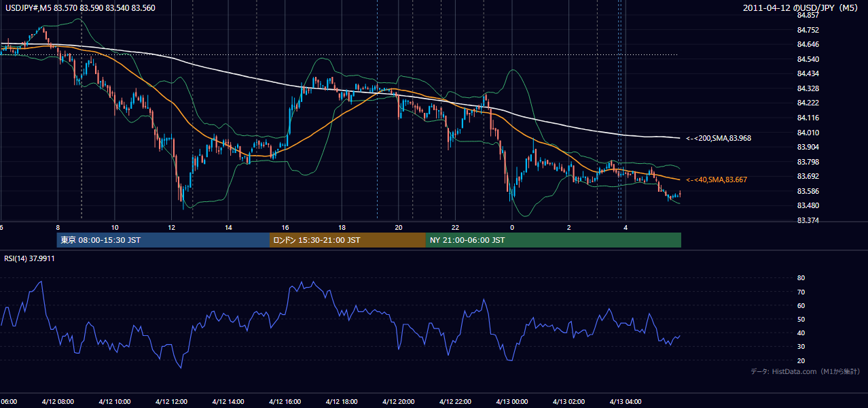Click the RSI 70 level label

[x=801, y=292]
